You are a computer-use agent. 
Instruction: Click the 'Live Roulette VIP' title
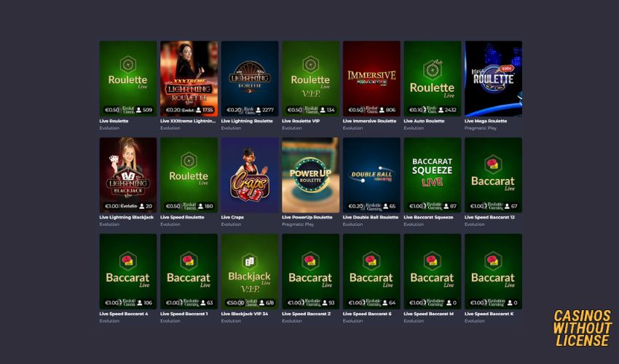click(301, 121)
